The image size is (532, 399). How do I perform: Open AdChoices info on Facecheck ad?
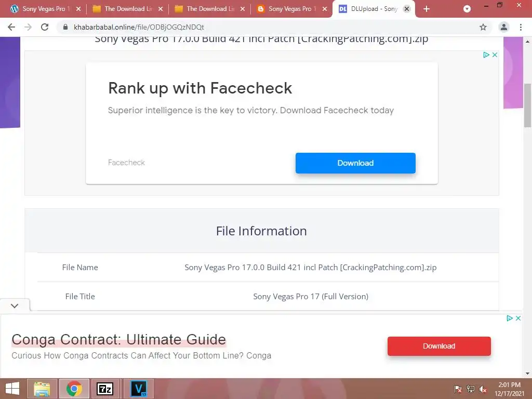pos(486,55)
